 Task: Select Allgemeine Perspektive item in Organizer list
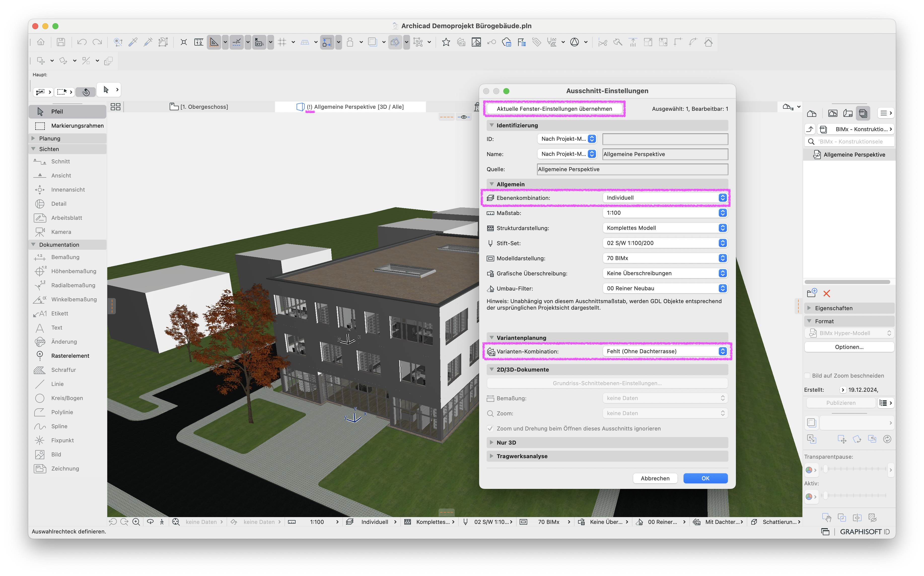849,155
